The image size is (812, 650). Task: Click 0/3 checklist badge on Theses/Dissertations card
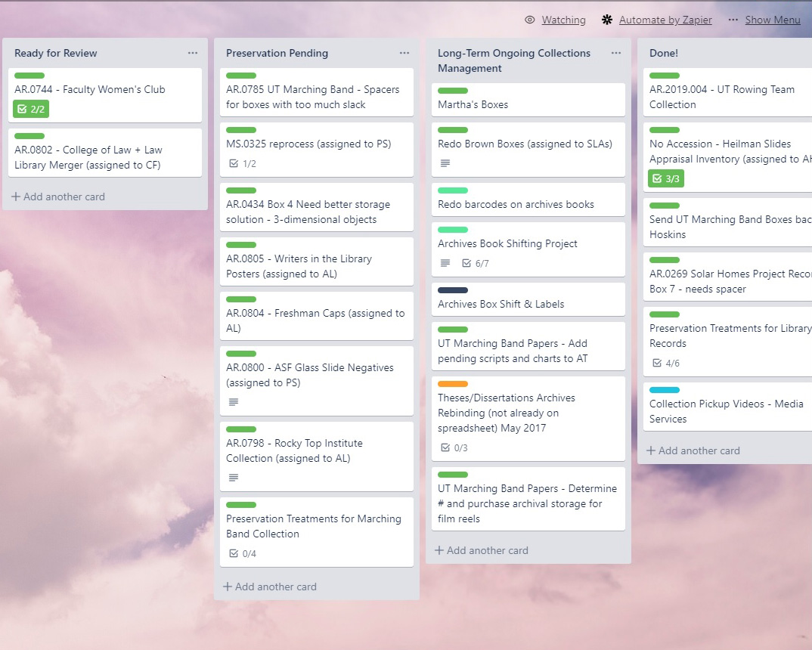pos(454,447)
